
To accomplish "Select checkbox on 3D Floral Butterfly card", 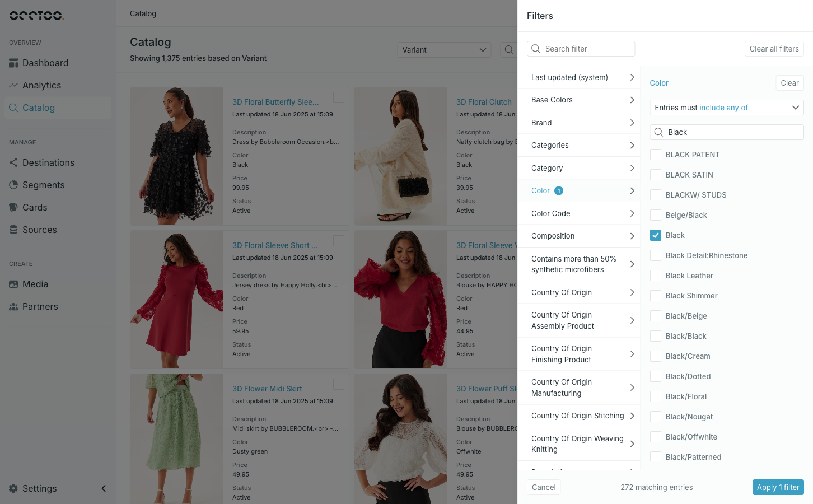I will (x=339, y=97).
